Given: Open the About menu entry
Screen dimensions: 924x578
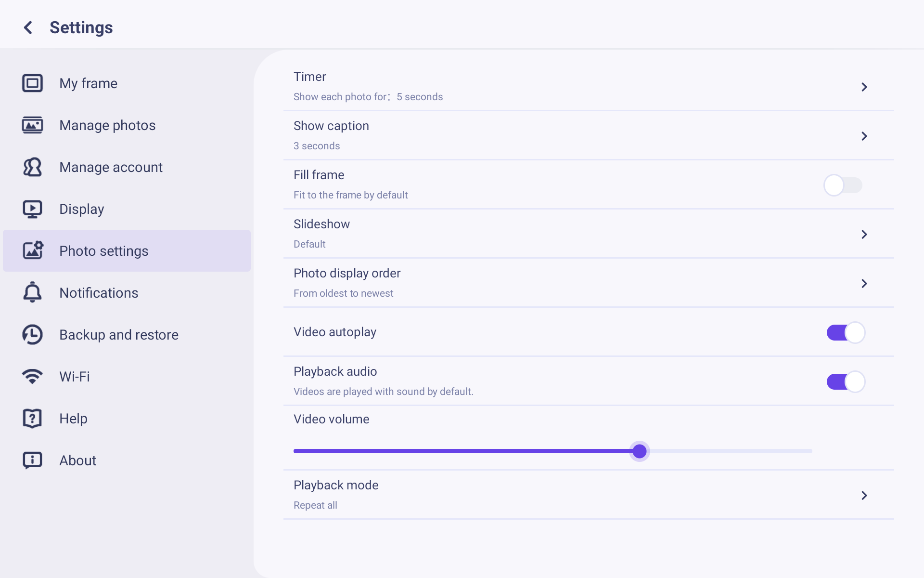Looking at the screenshot, I should [127, 460].
